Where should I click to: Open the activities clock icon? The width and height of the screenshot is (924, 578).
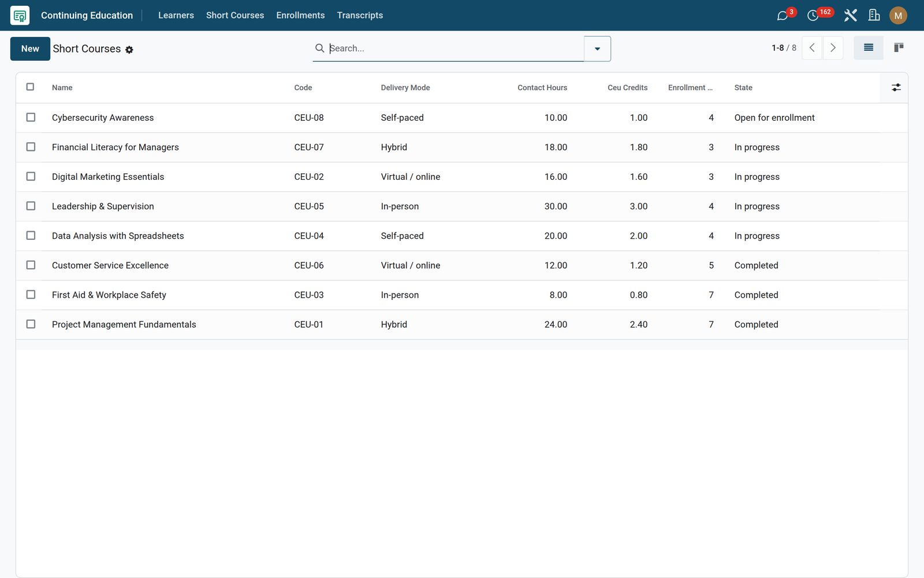click(813, 16)
